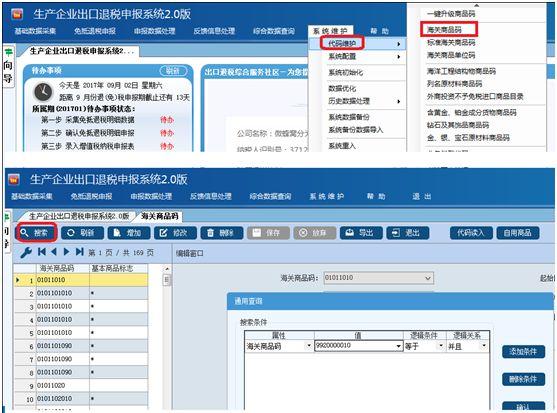Open 基础数据采集 menu in upper window

(x=35, y=31)
